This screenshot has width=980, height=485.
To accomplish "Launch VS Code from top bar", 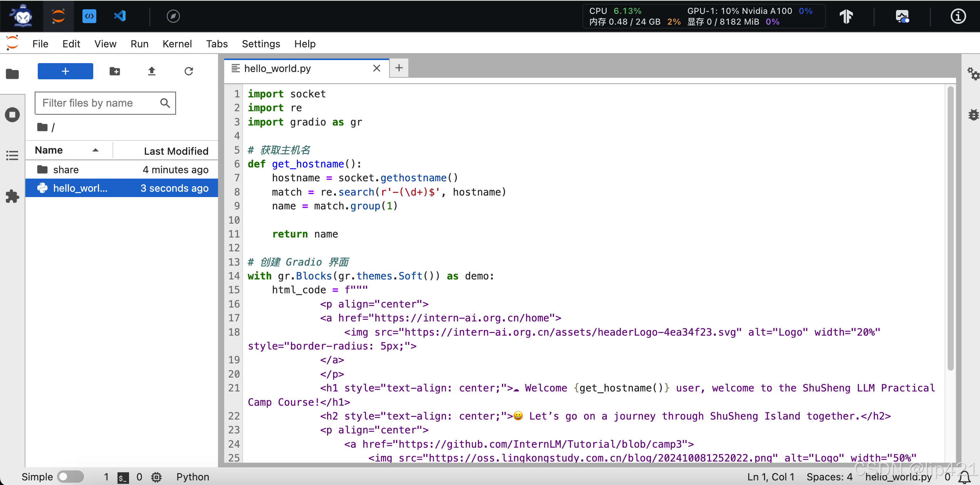I will point(120,16).
